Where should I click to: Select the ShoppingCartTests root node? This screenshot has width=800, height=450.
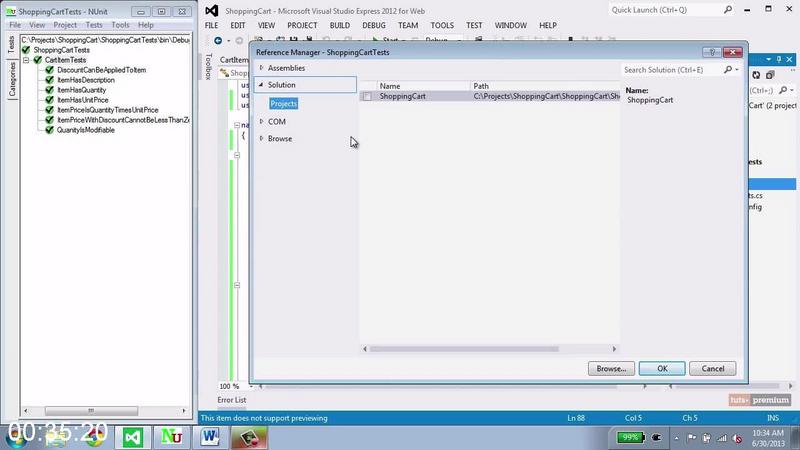tap(61, 50)
